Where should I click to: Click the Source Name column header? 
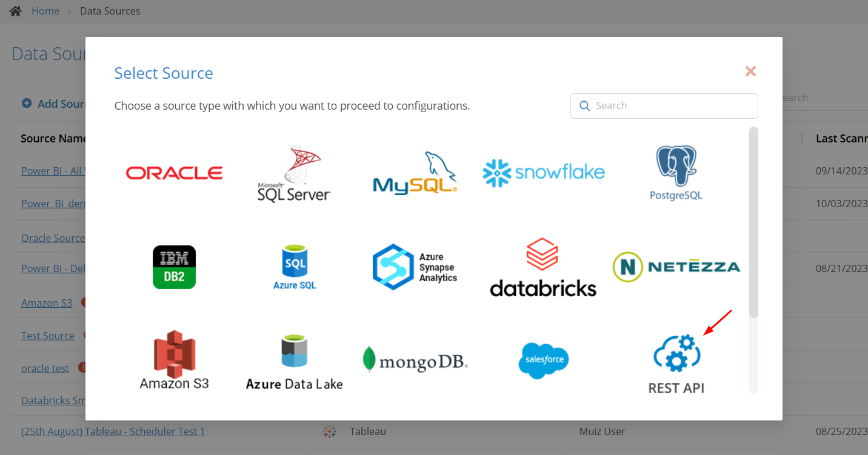pyautogui.click(x=53, y=139)
